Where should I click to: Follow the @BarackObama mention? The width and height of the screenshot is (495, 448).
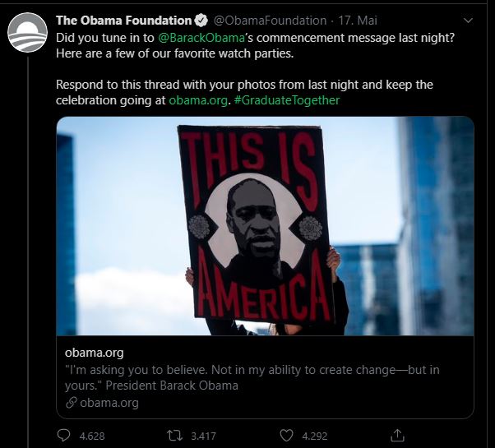[x=201, y=38]
